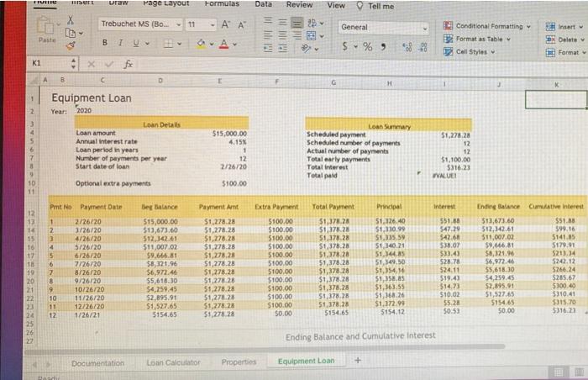Screen dimensions: 588x380
Task: Open font color dropdown arrow
Action: point(234,45)
